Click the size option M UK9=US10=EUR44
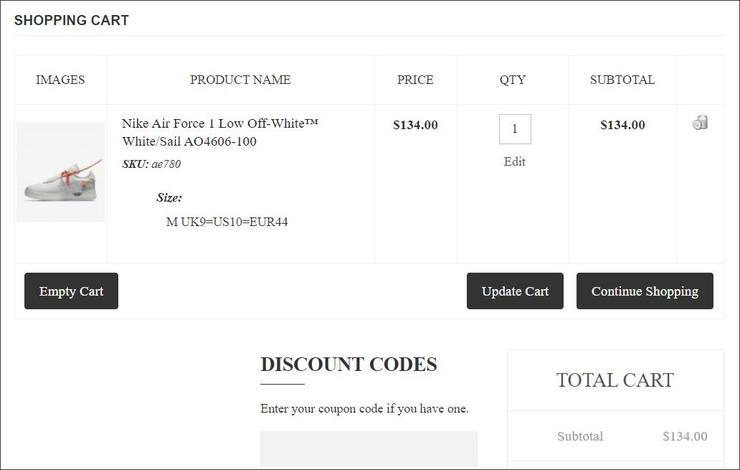This screenshot has width=740, height=470. tap(227, 222)
